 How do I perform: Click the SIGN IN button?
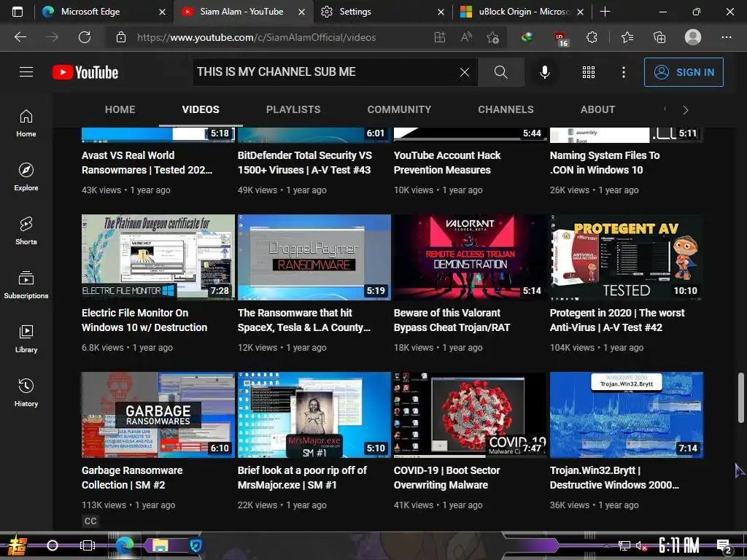coord(684,72)
